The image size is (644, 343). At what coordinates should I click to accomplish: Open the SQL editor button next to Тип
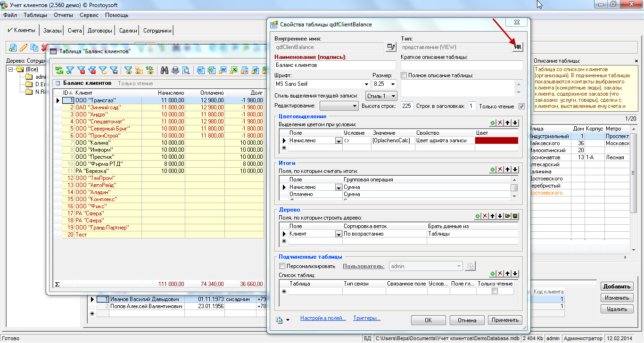click(x=518, y=47)
